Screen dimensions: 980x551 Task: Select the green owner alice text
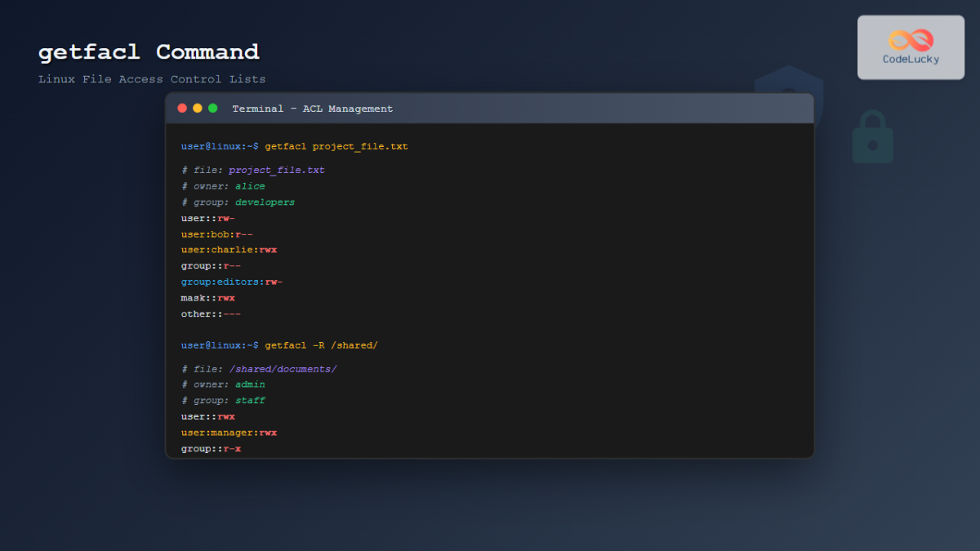(249, 185)
